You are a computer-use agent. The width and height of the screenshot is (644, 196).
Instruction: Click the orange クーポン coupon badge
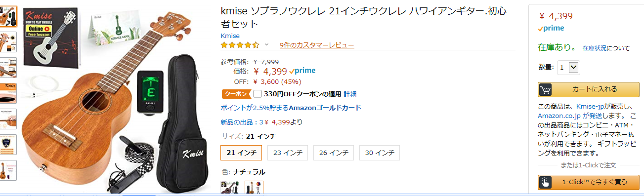236,94
